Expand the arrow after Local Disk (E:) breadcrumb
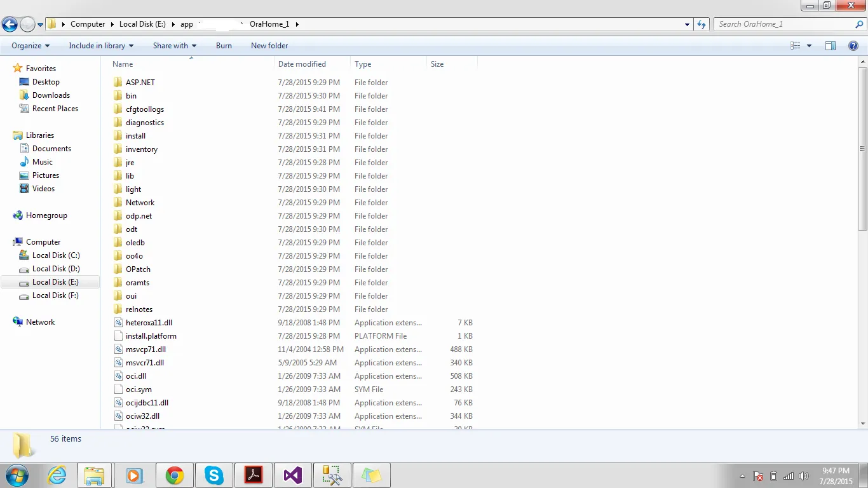Image resolution: width=868 pixels, height=488 pixels. (173, 24)
